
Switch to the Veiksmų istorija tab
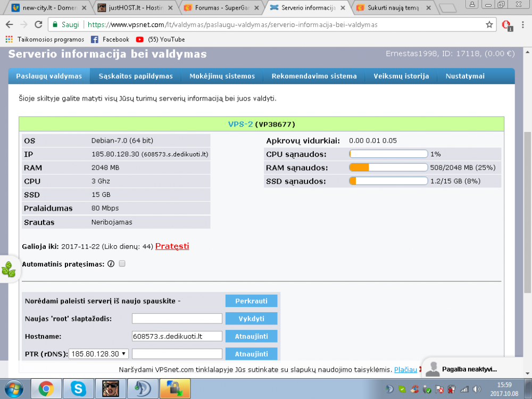[401, 76]
